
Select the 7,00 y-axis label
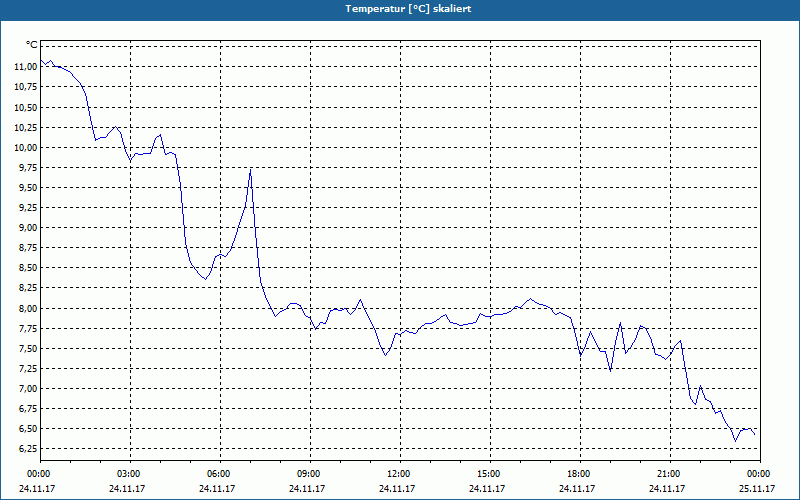coord(28,389)
